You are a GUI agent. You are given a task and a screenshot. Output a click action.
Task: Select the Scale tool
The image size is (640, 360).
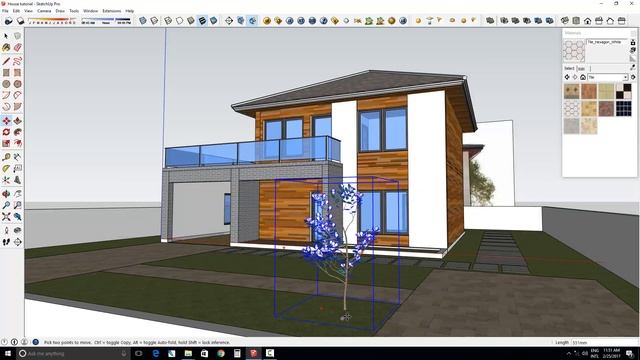point(6,143)
